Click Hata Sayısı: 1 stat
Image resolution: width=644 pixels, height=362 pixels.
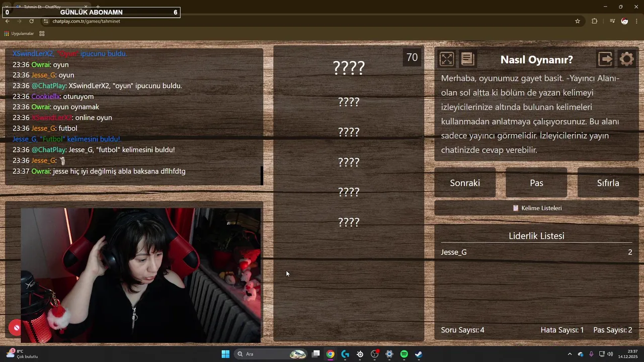point(562,330)
